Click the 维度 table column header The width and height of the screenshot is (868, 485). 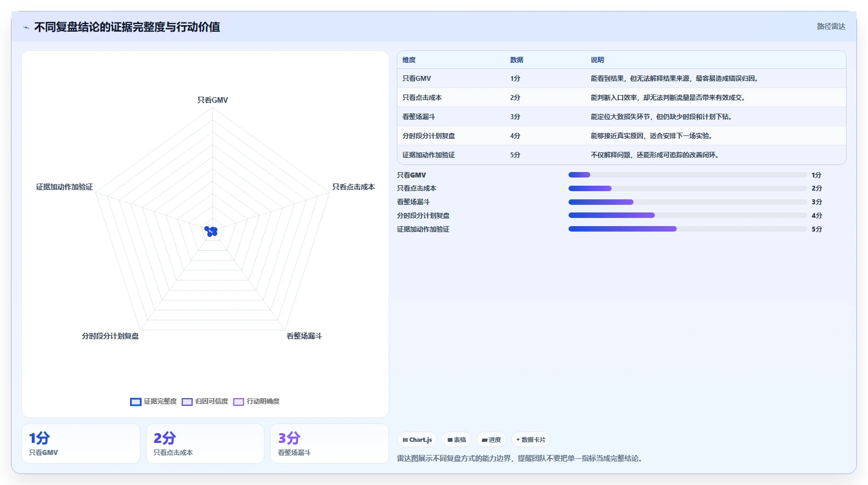point(409,60)
